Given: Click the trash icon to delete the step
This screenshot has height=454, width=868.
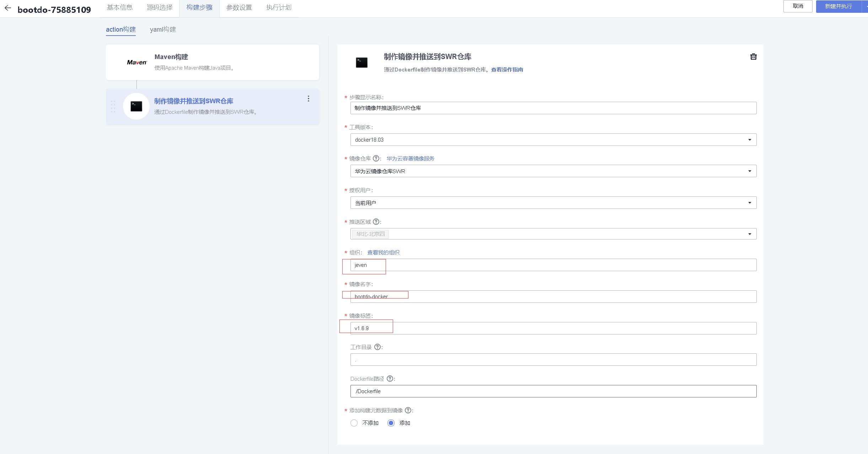Looking at the screenshot, I should [754, 57].
